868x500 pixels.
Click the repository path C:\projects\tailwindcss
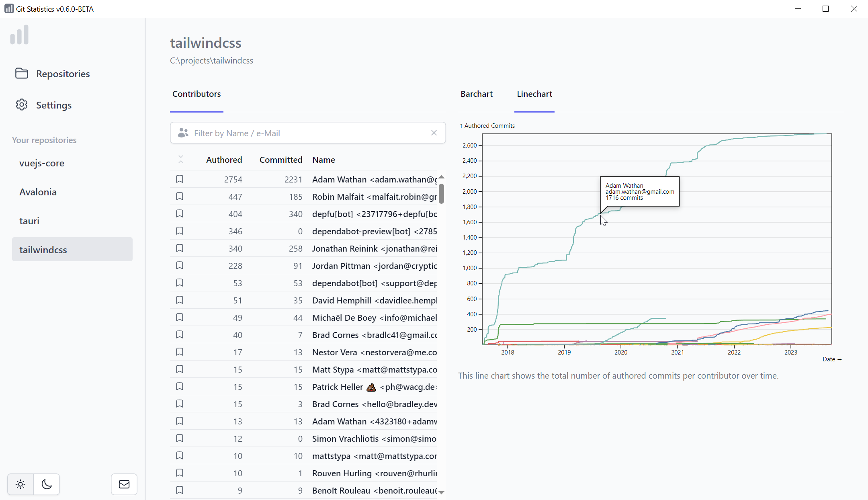click(211, 61)
